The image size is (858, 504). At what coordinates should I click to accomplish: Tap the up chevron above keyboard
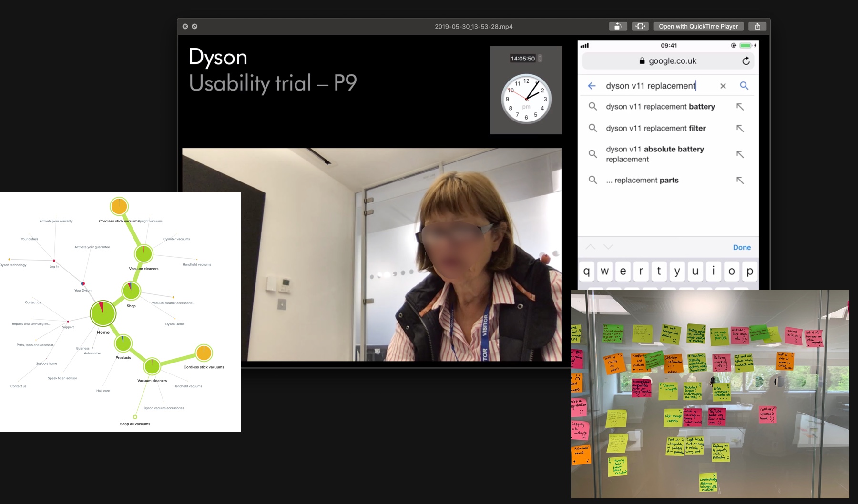pyautogui.click(x=590, y=247)
